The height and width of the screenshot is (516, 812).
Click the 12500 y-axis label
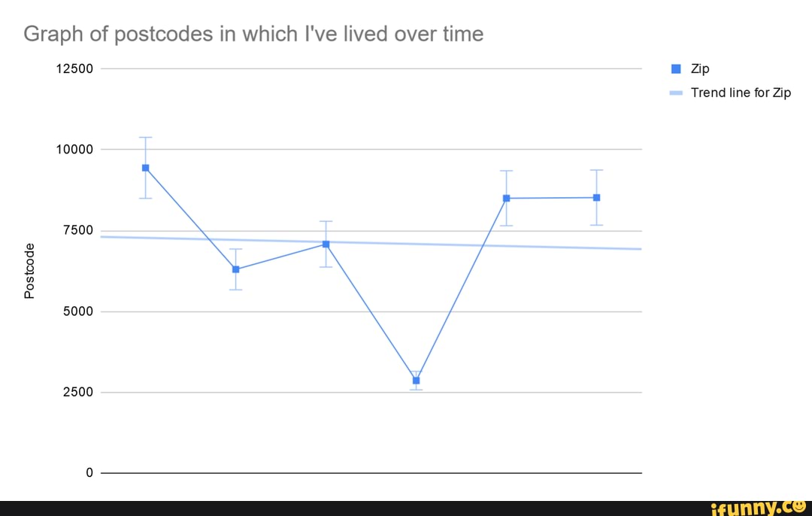click(74, 68)
